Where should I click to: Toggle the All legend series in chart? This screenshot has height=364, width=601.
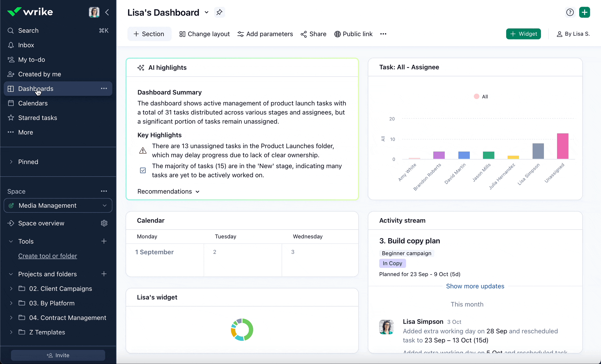click(481, 97)
